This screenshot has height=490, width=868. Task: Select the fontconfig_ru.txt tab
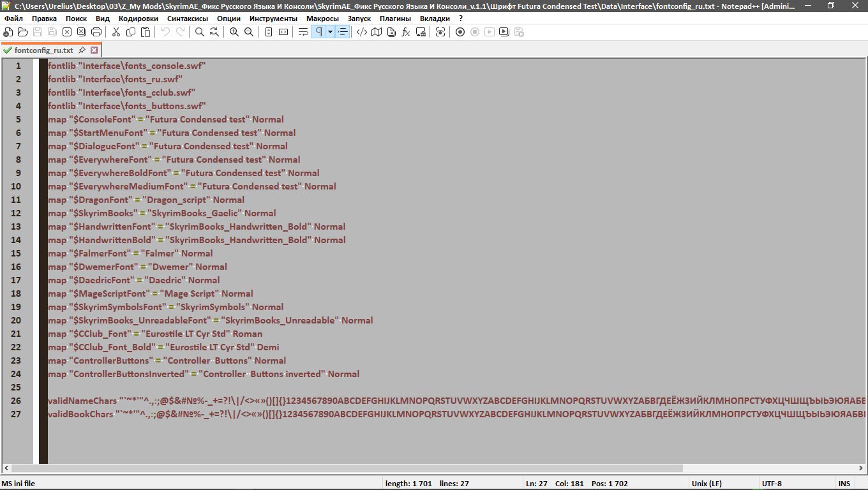(x=43, y=50)
